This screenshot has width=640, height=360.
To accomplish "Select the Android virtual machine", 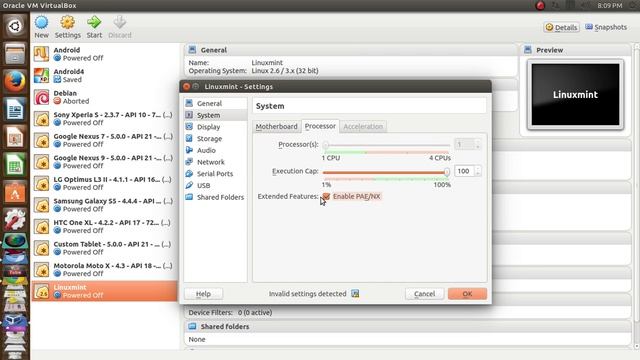I will click(x=104, y=54).
